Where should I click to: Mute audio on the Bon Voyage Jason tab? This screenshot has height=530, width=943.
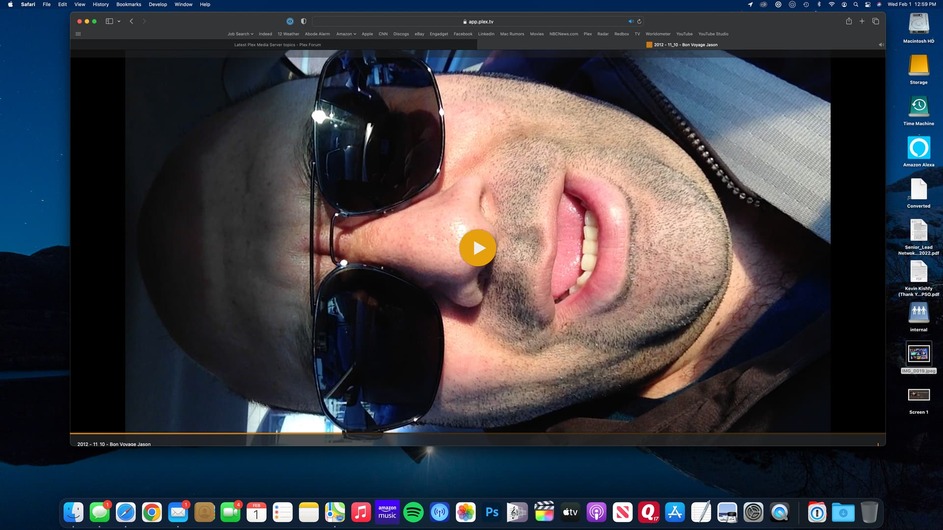pos(881,44)
